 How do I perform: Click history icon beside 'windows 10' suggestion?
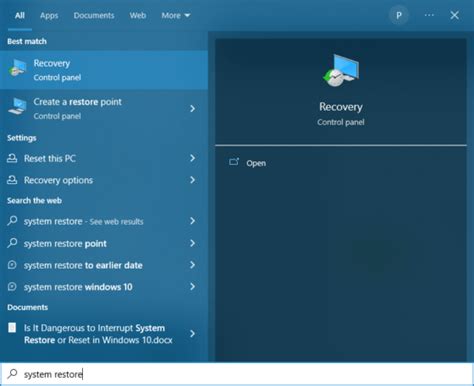(12, 287)
